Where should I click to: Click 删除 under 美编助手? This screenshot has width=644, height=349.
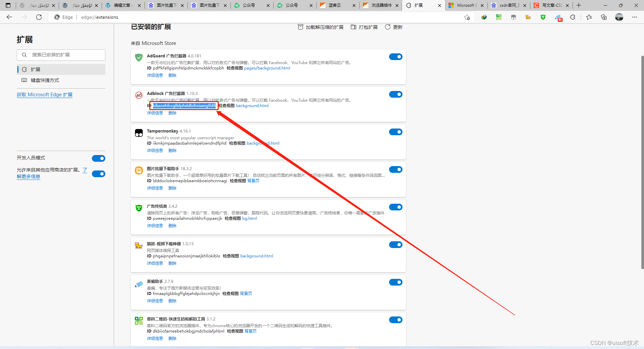[x=172, y=301]
